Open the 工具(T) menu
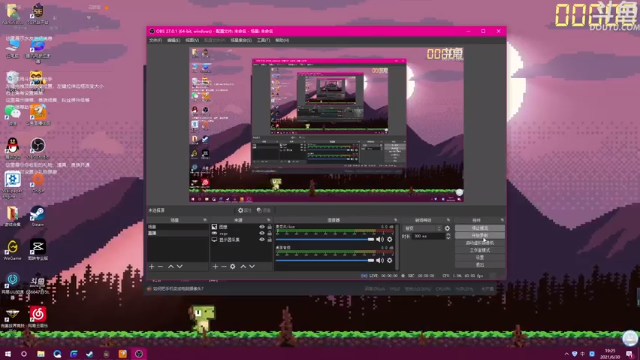This screenshot has height=360, width=640. pos(263,40)
